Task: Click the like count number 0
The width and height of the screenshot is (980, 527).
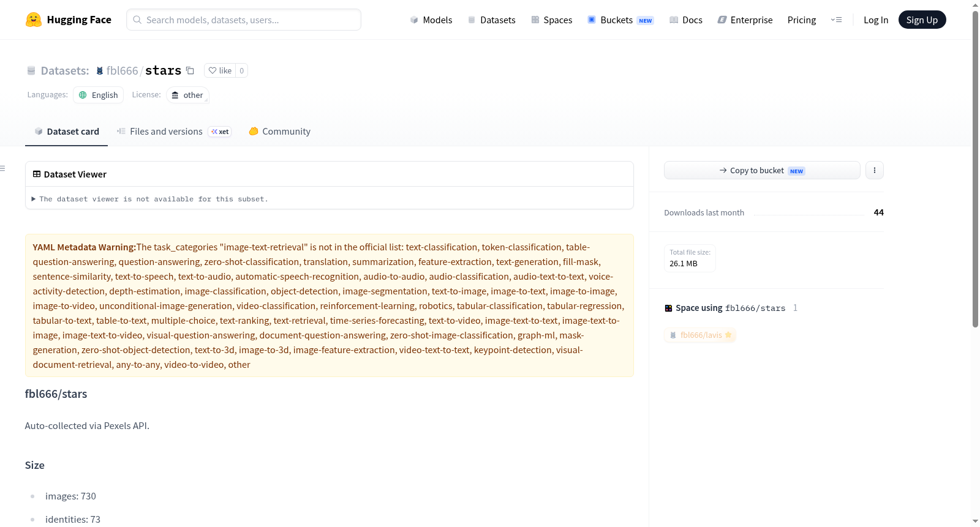Action: click(242, 70)
